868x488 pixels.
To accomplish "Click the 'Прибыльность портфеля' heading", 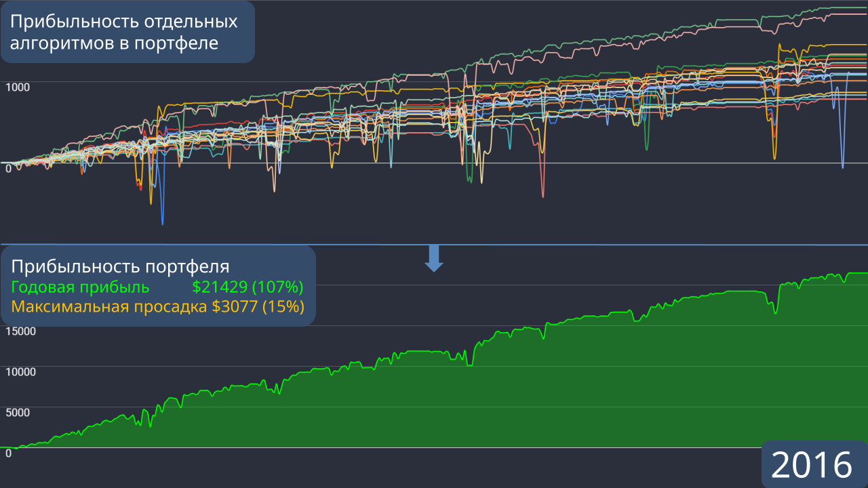I will click(121, 266).
